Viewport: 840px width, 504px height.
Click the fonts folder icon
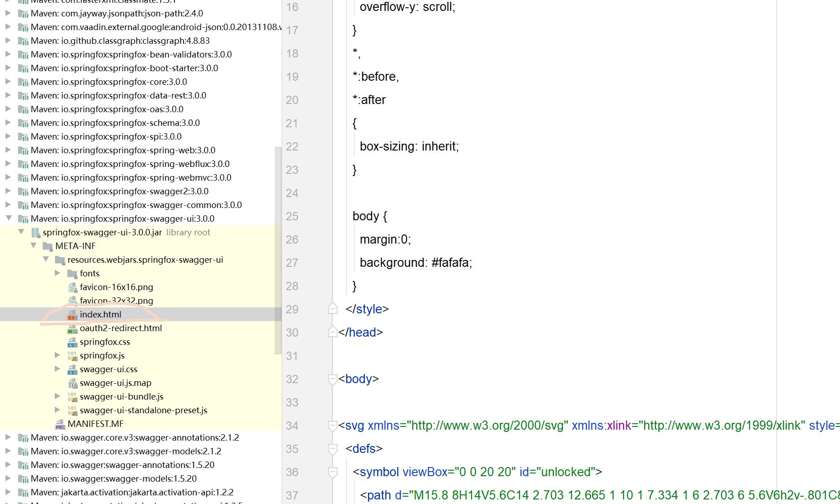click(x=72, y=274)
